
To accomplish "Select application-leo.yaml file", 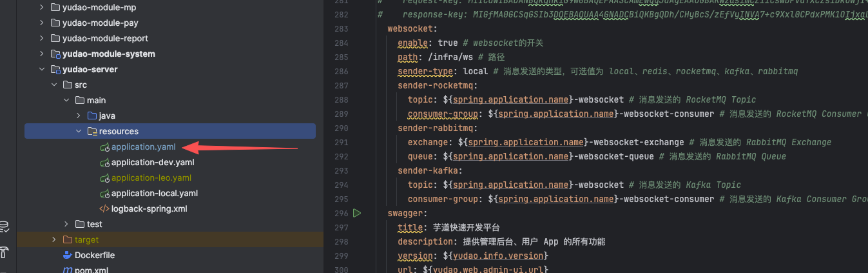I will coord(151,178).
